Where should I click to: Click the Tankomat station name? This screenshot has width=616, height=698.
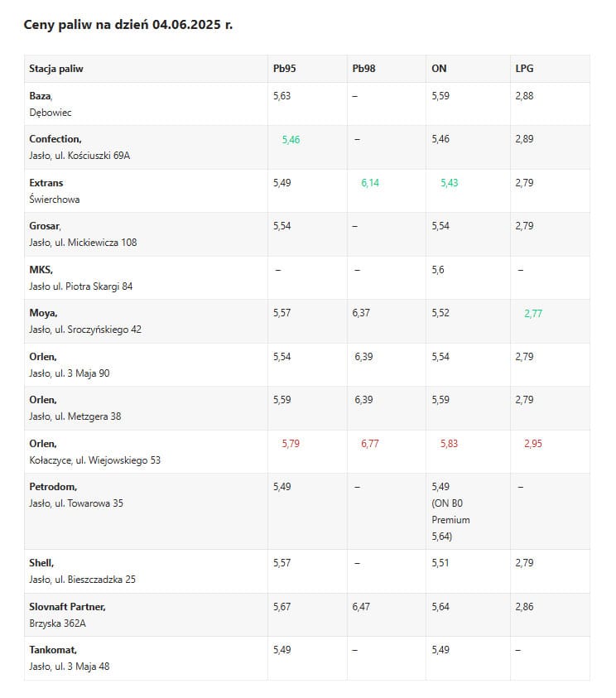pos(53,650)
